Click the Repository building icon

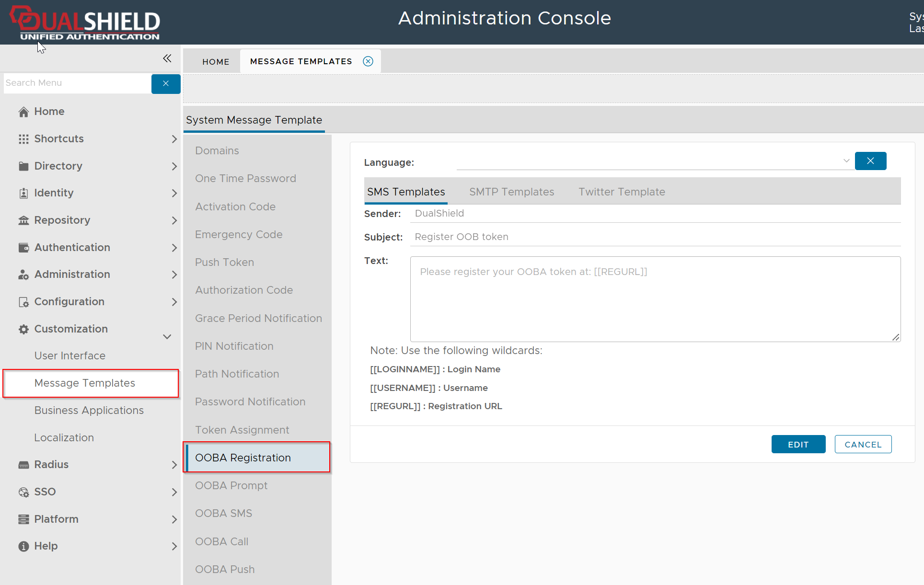pyautogui.click(x=23, y=220)
